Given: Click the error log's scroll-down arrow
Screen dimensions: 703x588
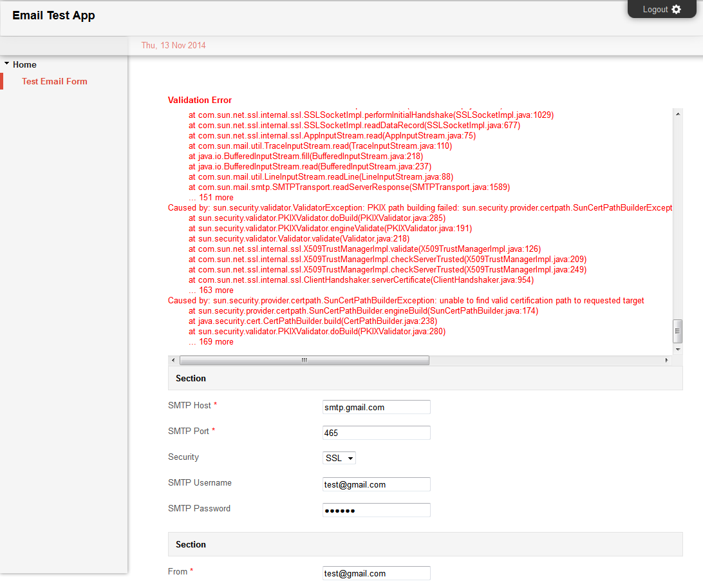Looking at the screenshot, I should click(x=677, y=349).
